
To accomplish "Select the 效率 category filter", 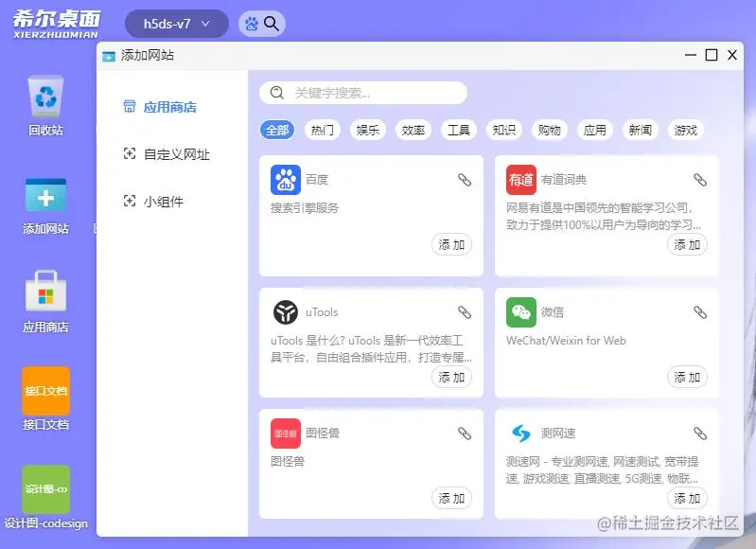I will pyautogui.click(x=413, y=130).
